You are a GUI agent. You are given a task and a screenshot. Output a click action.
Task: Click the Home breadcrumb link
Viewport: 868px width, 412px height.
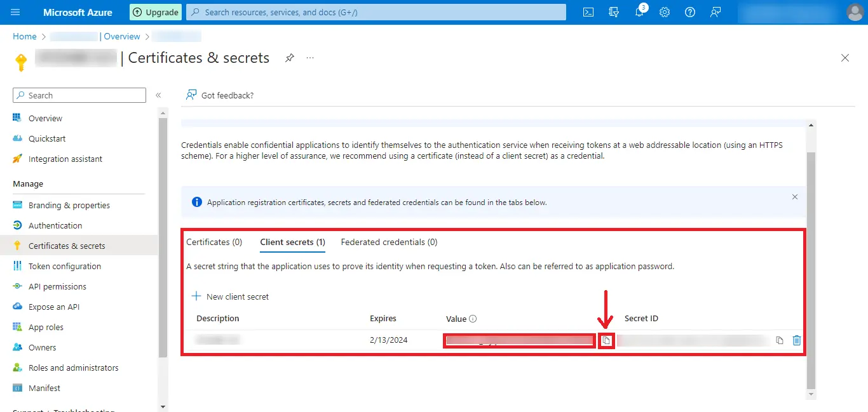pos(24,36)
